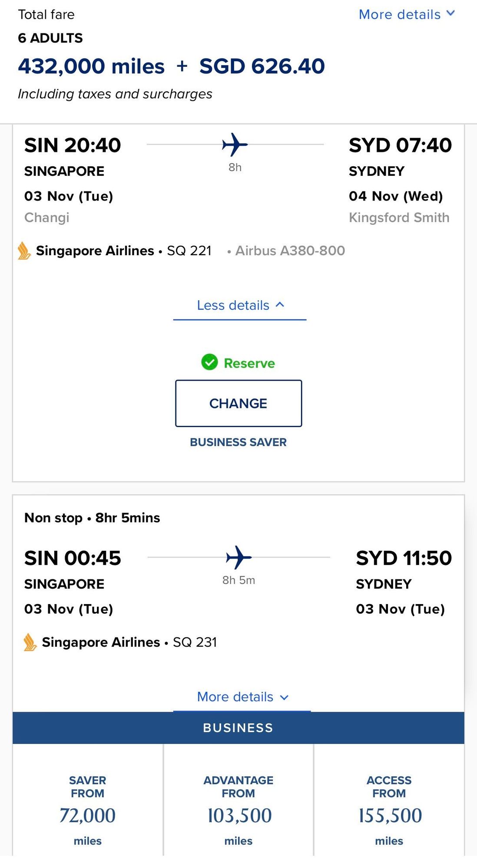Click the airplane icon on SQ 231 flight
Screen dimensions: 477x868
(x=238, y=557)
